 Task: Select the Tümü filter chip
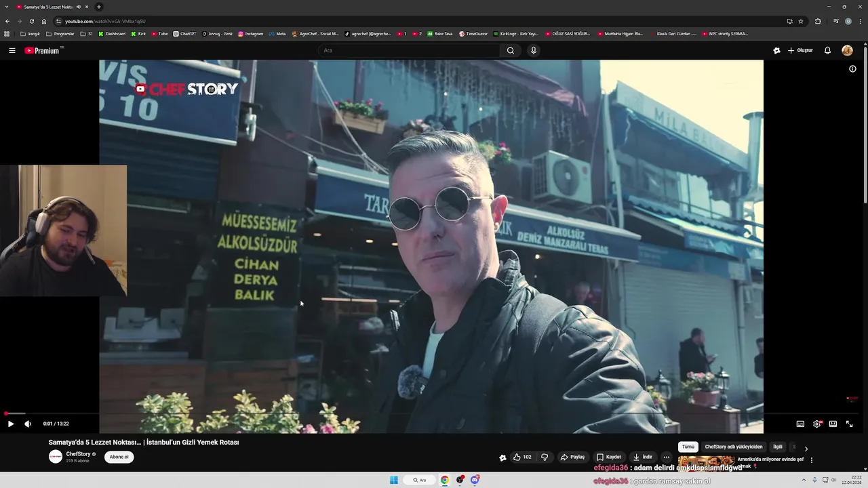pyautogui.click(x=688, y=447)
